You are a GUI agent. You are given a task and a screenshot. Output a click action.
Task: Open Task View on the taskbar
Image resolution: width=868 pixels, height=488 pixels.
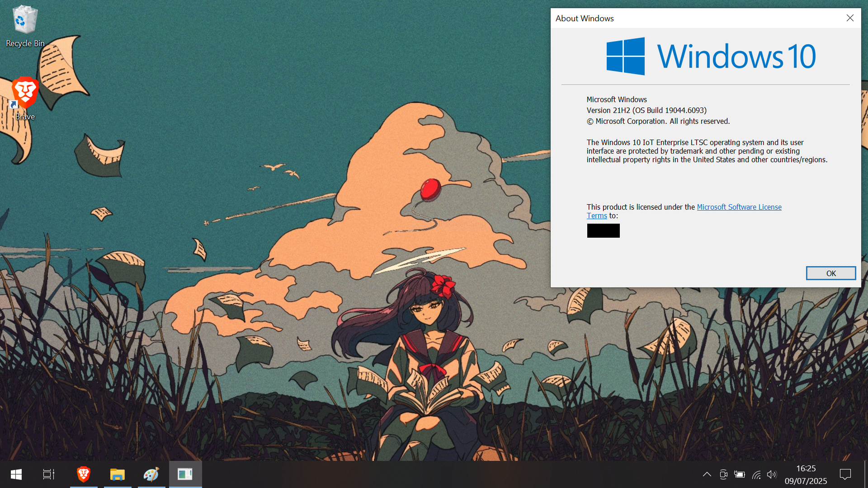point(49,474)
